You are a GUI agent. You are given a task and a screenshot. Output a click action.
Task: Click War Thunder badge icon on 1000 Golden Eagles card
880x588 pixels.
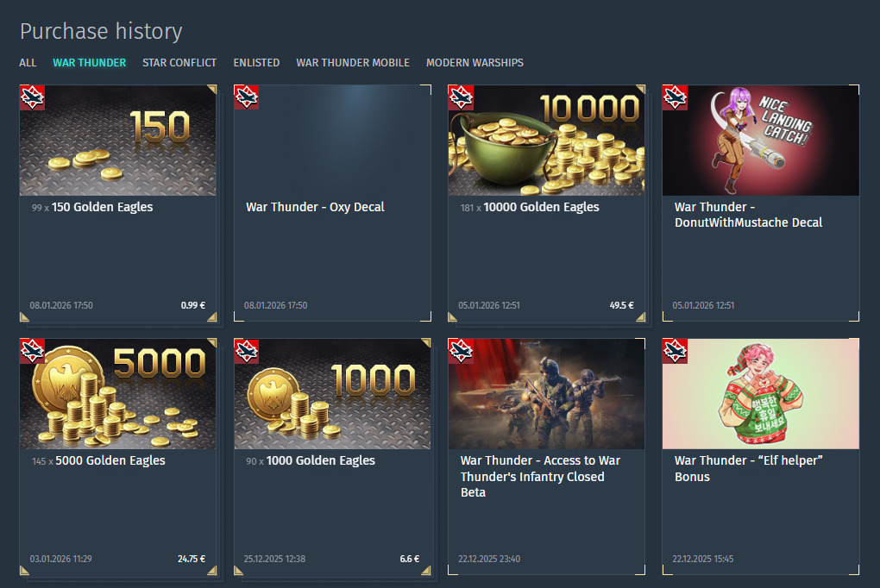[247, 351]
